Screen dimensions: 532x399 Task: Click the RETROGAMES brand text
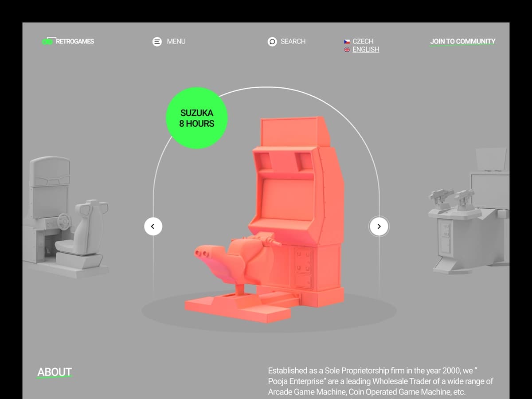(x=75, y=41)
